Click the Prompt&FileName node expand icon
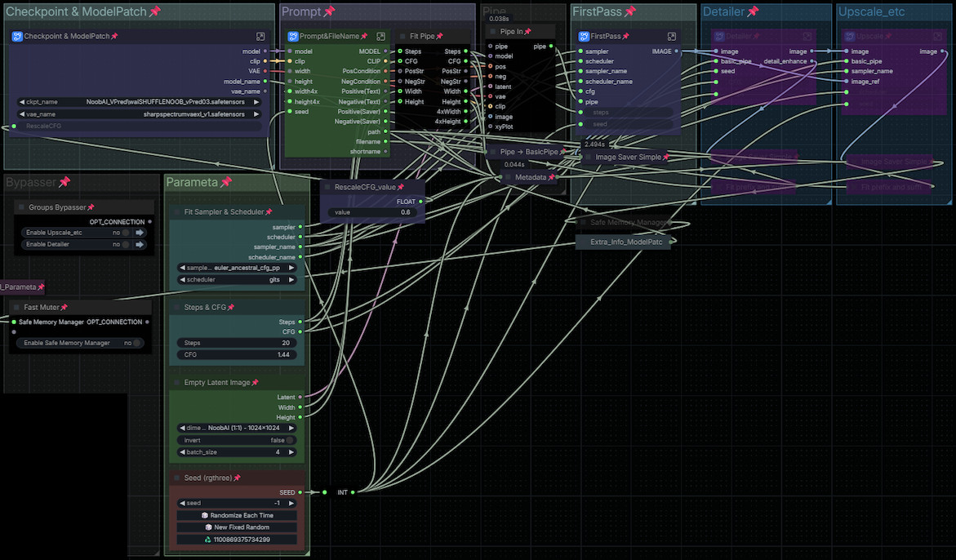This screenshot has height=560, width=956. (x=380, y=37)
